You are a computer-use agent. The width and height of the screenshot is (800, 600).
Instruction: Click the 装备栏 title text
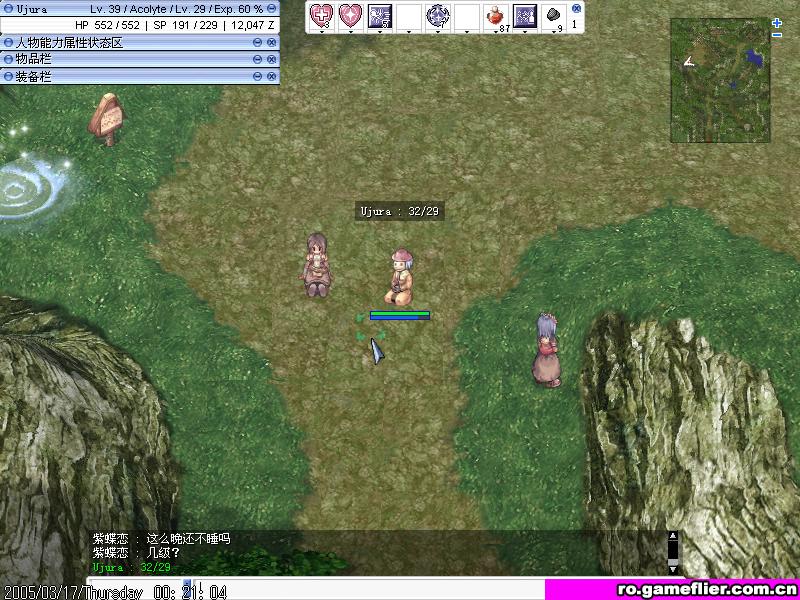pos(34,77)
